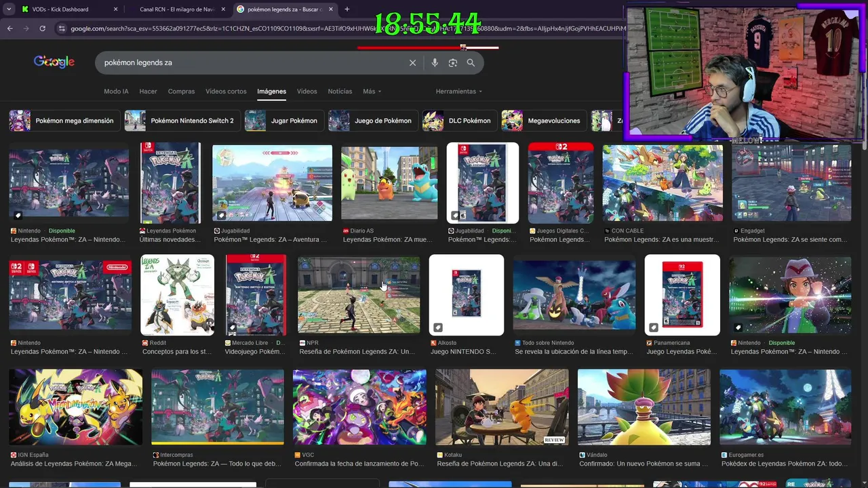Open Jugabilidad Aventura result title link

(x=271, y=239)
